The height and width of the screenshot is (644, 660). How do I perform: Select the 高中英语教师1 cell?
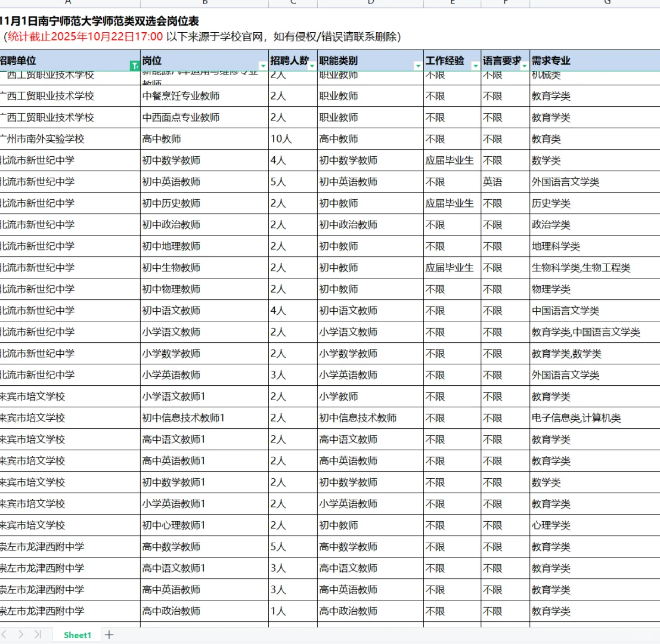[x=204, y=461]
